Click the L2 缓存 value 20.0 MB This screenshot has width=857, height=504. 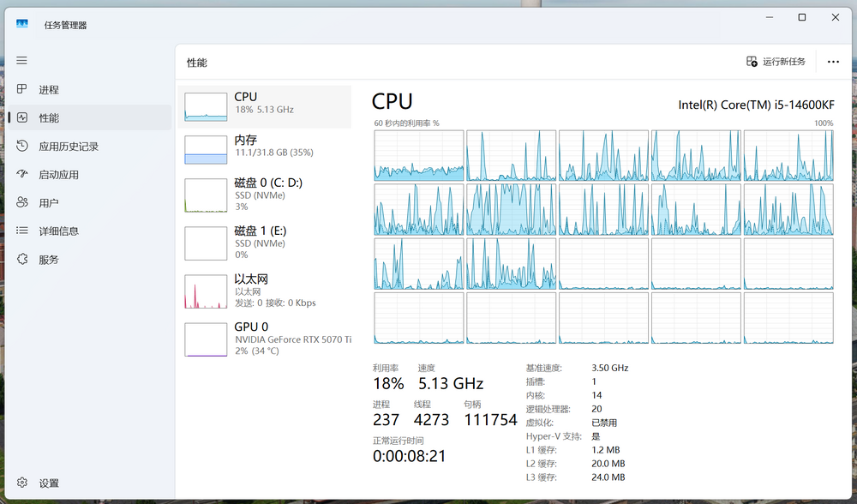coord(608,464)
